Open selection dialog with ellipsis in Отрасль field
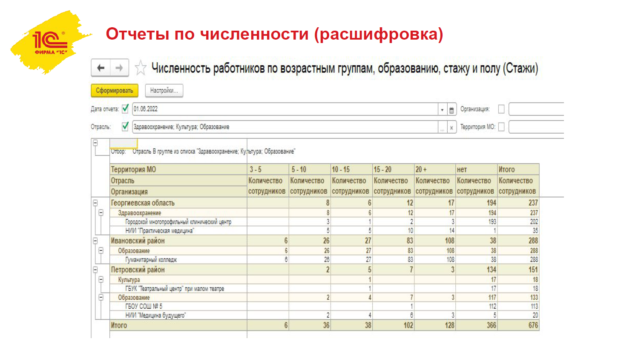The width and height of the screenshot is (644, 362). pyautogui.click(x=443, y=127)
